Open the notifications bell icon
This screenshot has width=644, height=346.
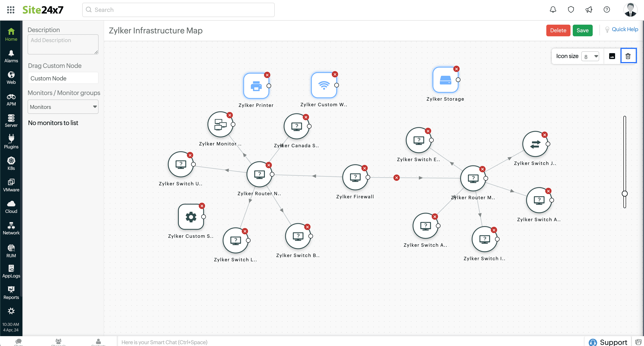pos(553,9)
